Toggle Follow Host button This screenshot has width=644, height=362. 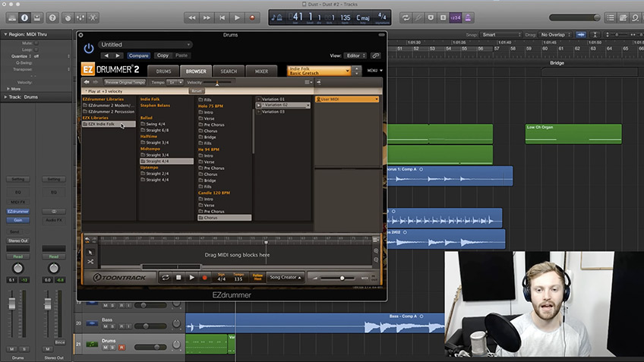click(x=257, y=277)
